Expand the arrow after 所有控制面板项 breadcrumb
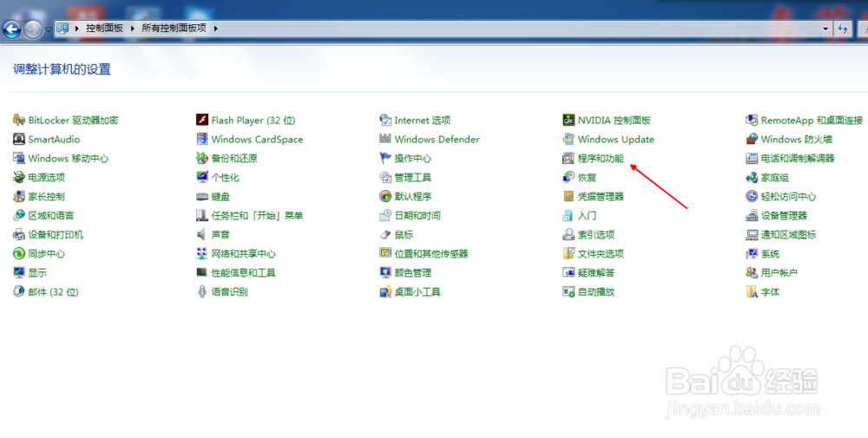 pyautogui.click(x=215, y=29)
